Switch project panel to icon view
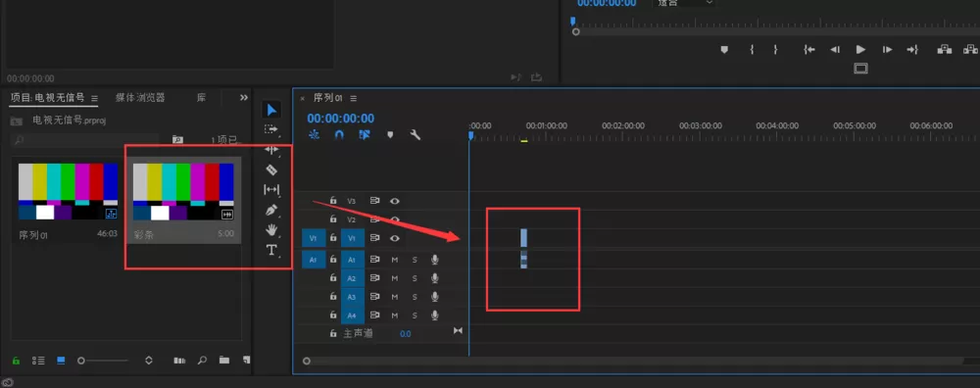The width and height of the screenshot is (980, 388). (61, 361)
